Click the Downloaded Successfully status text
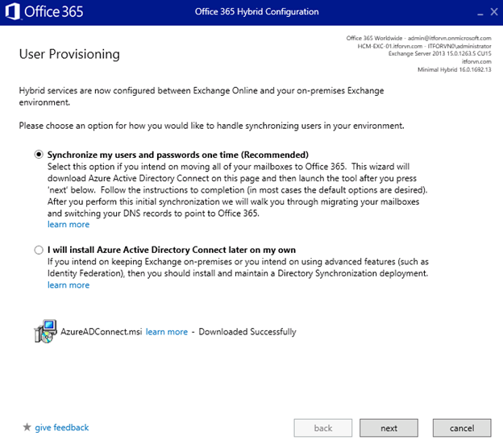The width and height of the screenshot is (503, 448). tap(247, 332)
